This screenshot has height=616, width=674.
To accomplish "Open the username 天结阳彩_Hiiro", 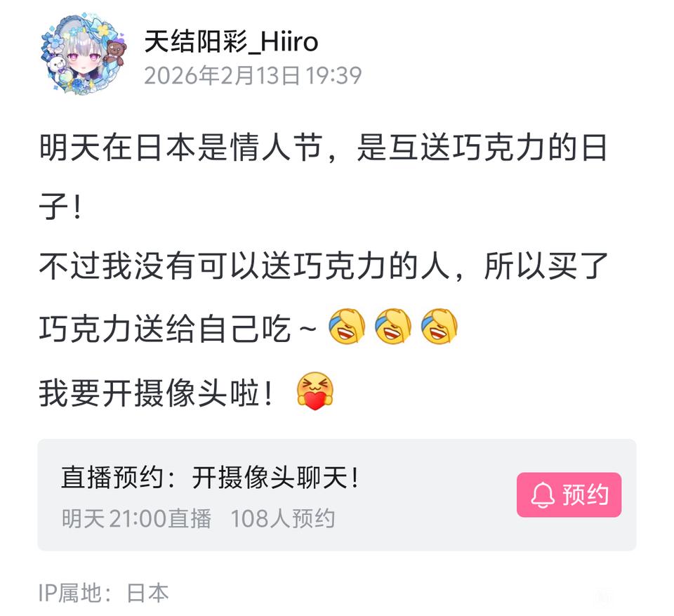I will [x=231, y=42].
